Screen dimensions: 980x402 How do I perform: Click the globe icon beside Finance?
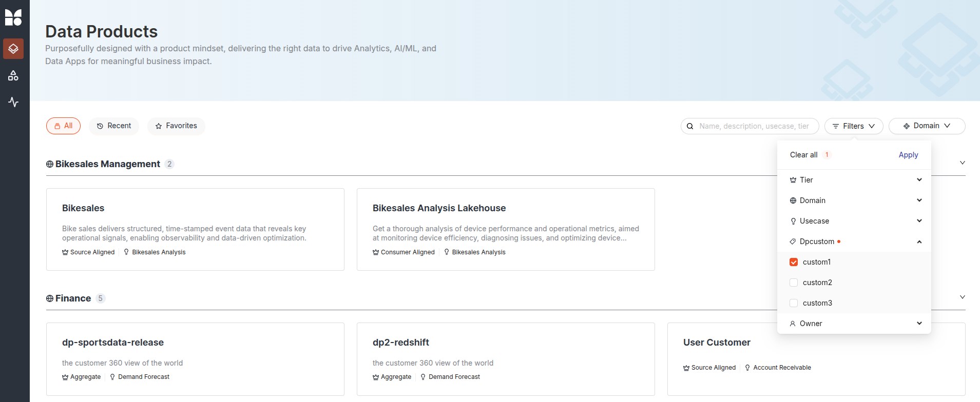[x=50, y=298]
